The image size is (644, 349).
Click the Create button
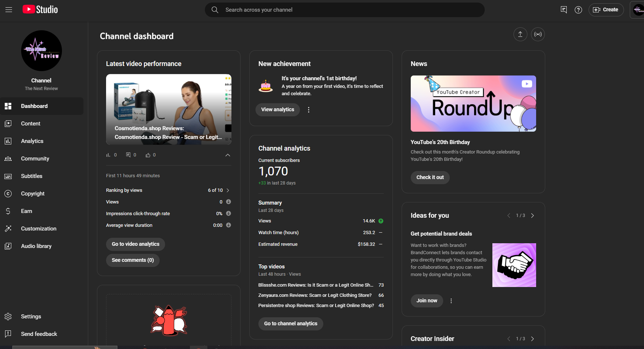[606, 10]
